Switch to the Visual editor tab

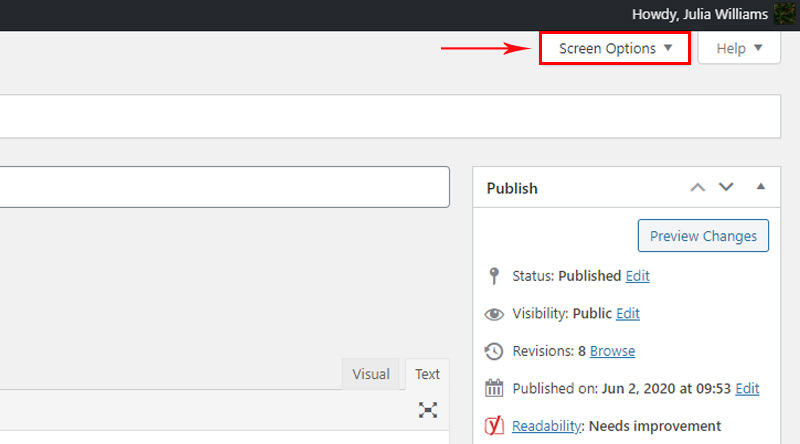[370, 374]
